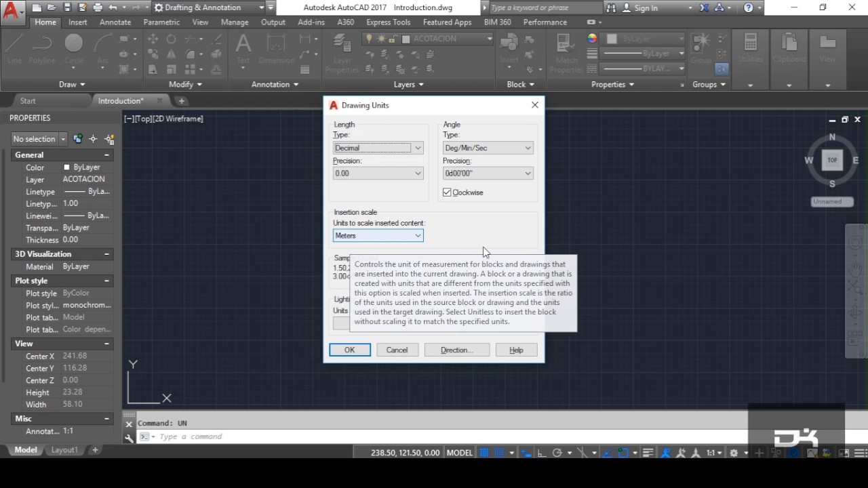Toggle ortho mode in status bar

542,453
